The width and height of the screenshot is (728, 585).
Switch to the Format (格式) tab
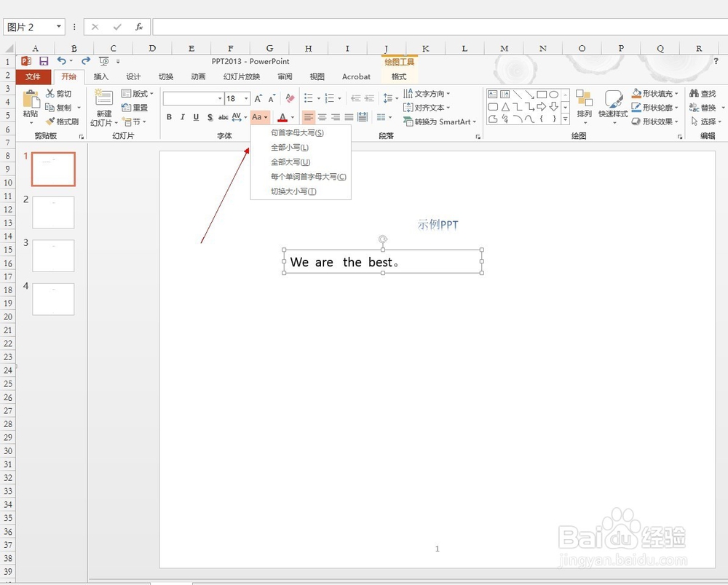(x=399, y=76)
